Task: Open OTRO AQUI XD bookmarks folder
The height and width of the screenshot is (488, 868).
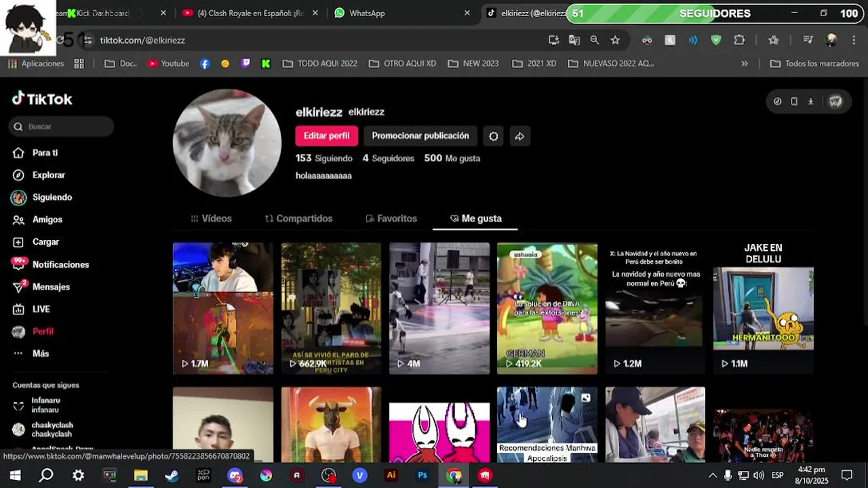Action: pyautogui.click(x=402, y=64)
